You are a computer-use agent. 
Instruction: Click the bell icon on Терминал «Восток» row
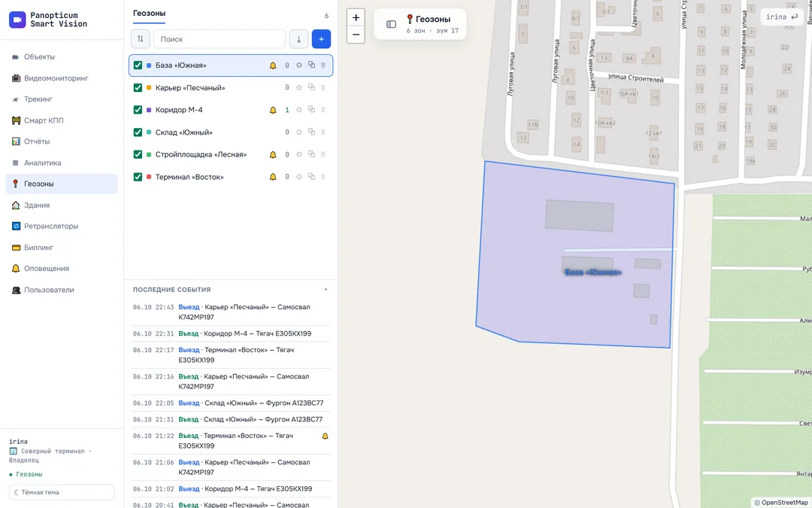[x=273, y=177]
